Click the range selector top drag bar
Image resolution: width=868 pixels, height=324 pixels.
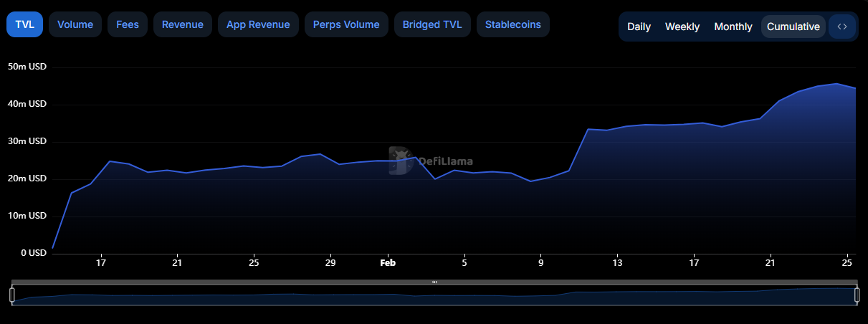click(x=434, y=282)
